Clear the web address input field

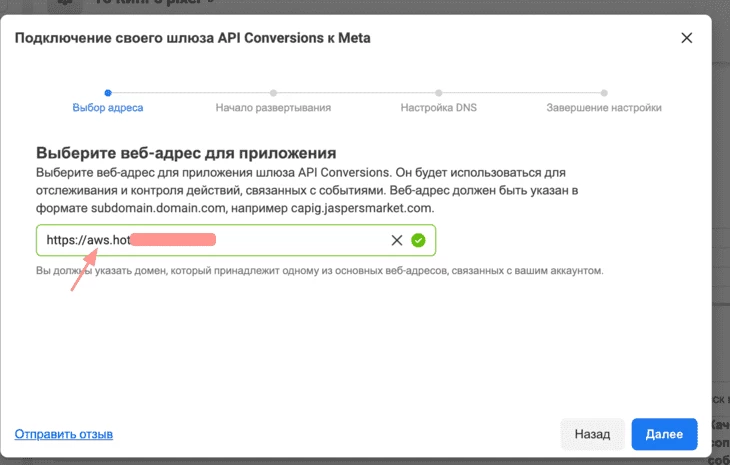click(x=397, y=240)
